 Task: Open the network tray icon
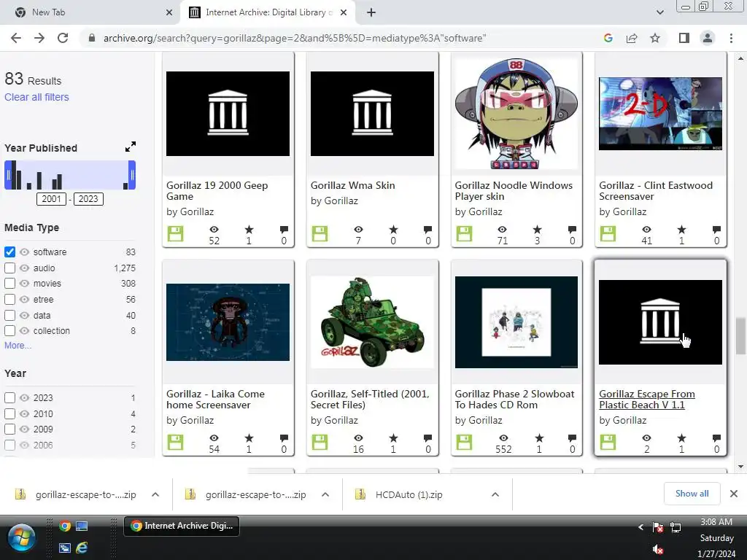(676, 527)
